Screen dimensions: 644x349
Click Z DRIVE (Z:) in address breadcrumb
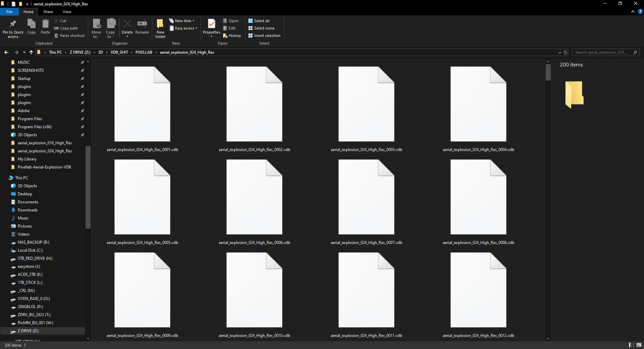pos(80,52)
